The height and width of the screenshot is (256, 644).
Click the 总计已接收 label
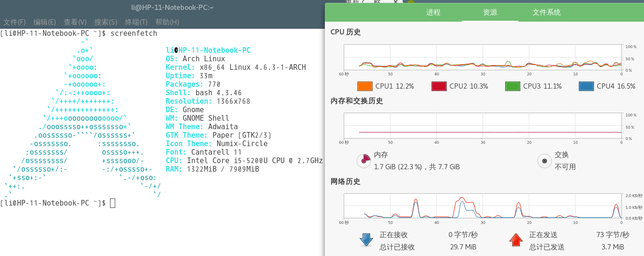(397, 247)
